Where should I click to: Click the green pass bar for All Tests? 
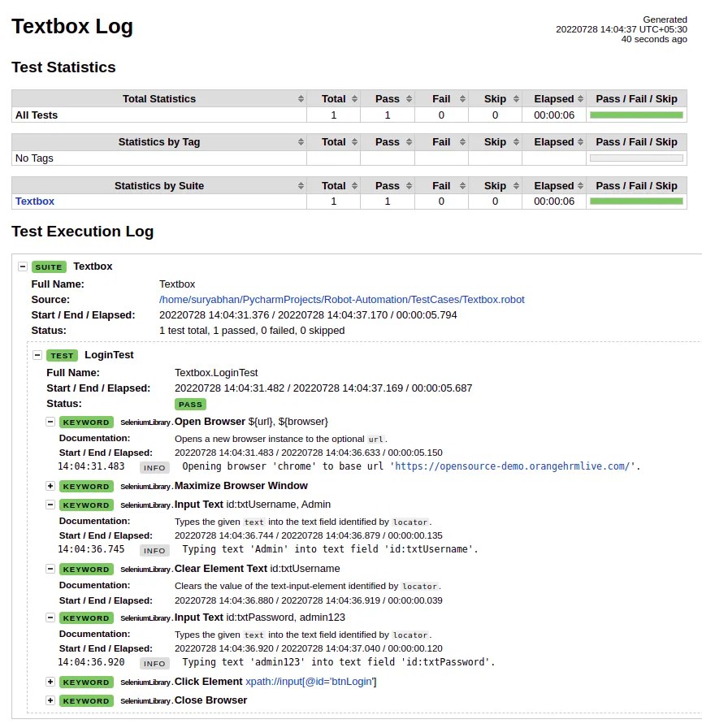pos(636,115)
